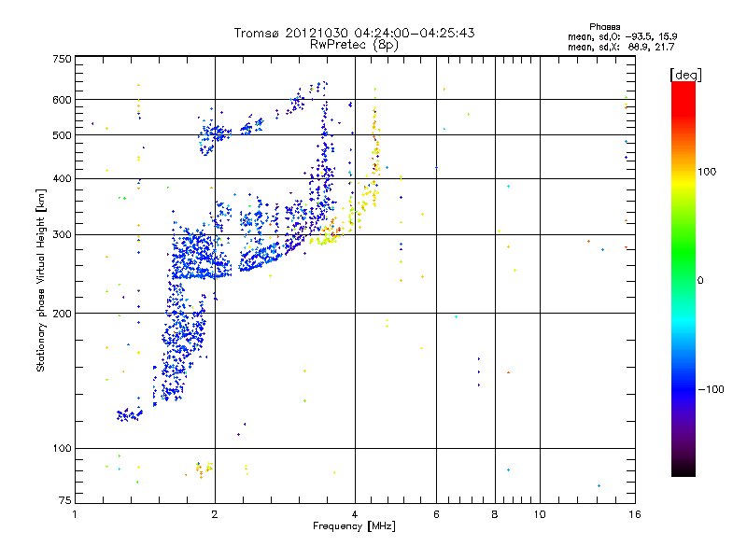
Task: Click the phase colorbar scale
Action: (684, 278)
